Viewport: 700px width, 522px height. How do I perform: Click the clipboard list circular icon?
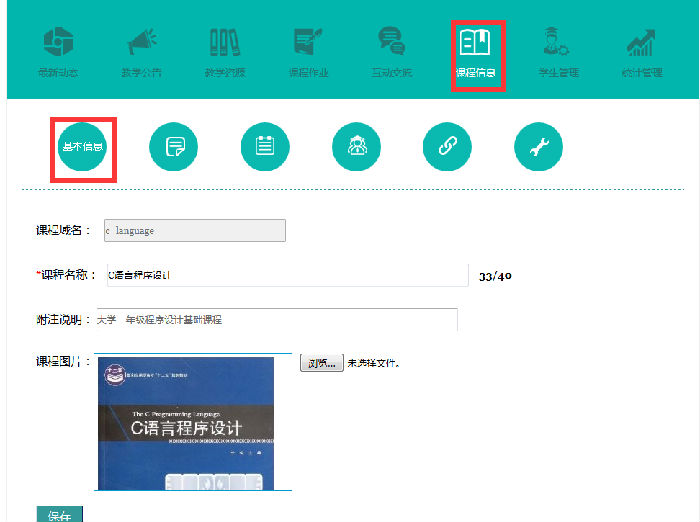coord(265,147)
